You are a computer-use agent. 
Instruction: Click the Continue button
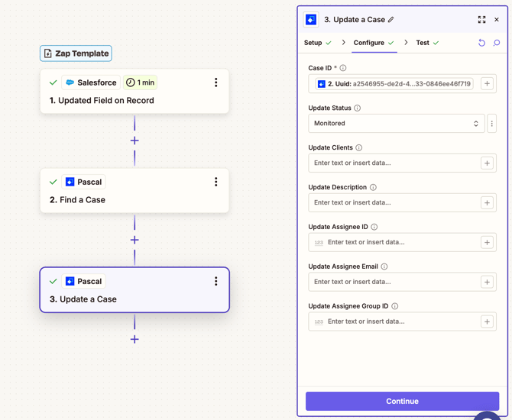pos(402,401)
